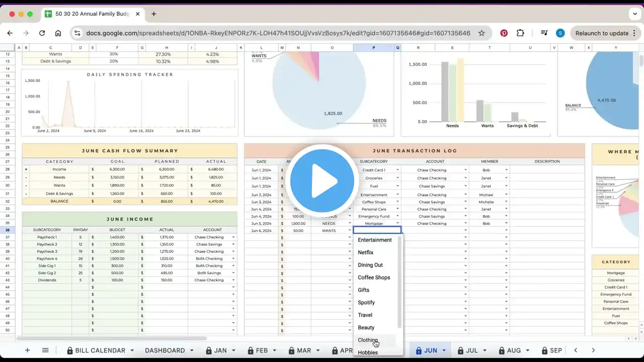Select Dining Out in the dropdown
This screenshot has height=362, width=644.
point(370,265)
